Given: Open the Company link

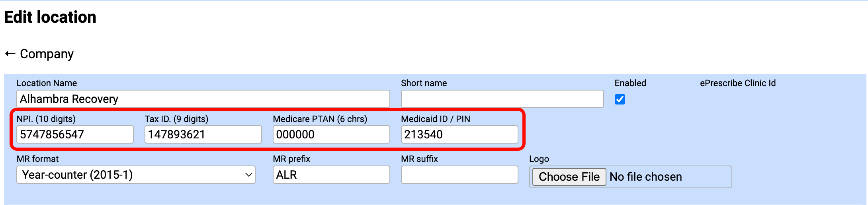Looking at the screenshot, I should tap(47, 54).
